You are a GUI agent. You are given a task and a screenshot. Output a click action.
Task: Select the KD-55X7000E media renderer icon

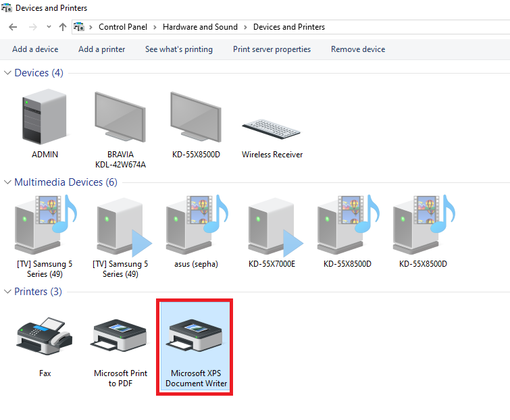pyautogui.click(x=276, y=228)
